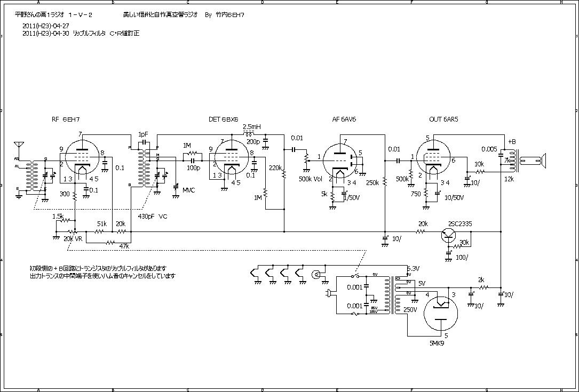Click the 20k VR label
This screenshot has height=392, width=579.
73,239
